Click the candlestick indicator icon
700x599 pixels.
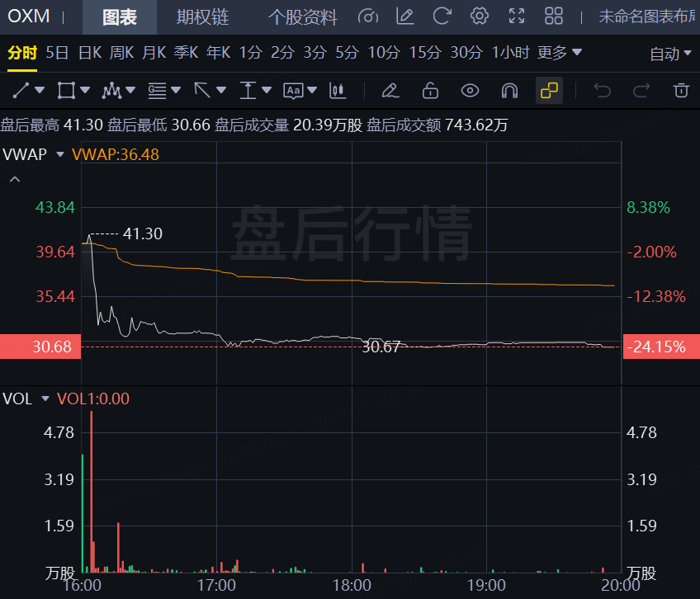337,90
